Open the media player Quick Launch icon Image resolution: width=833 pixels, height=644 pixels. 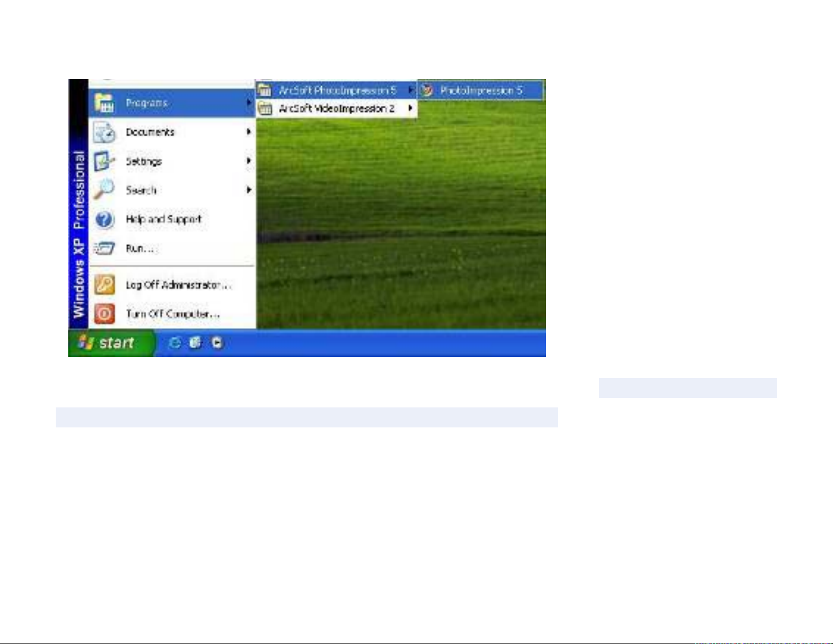(217, 343)
